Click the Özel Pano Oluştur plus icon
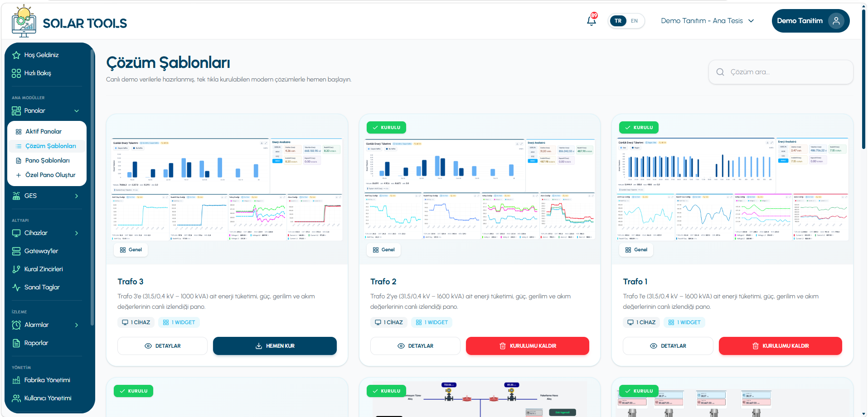The height and width of the screenshot is (417, 868). [19, 175]
